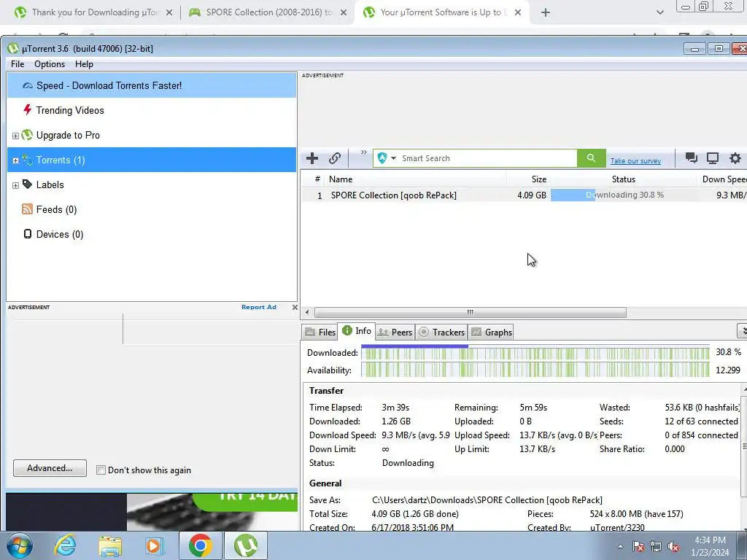Screen dimensions: 747x560
Task: Click the Status column header
Action: click(x=624, y=179)
